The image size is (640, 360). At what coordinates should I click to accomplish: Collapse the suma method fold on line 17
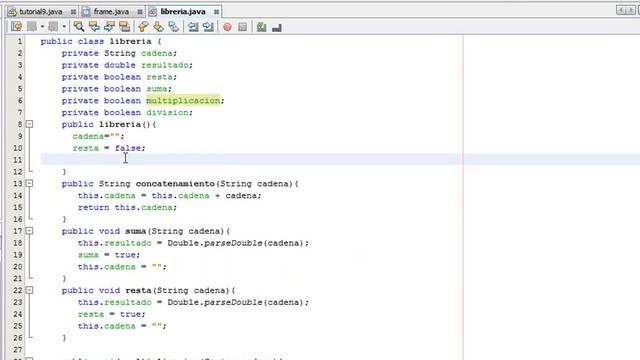click(x=29, y=231)
